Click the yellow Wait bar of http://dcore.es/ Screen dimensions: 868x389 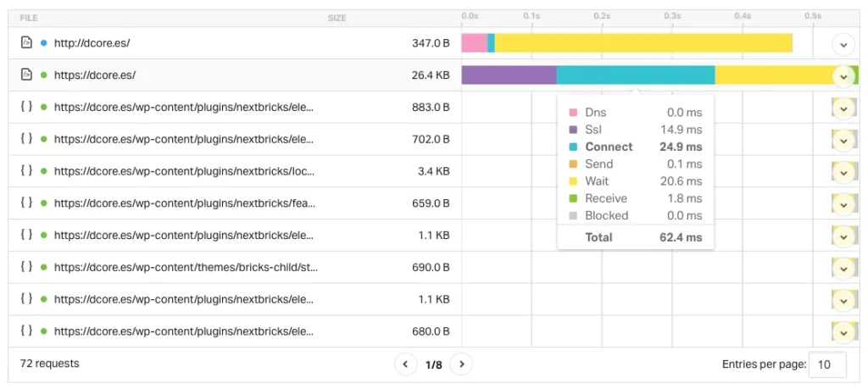click(643, 43)
